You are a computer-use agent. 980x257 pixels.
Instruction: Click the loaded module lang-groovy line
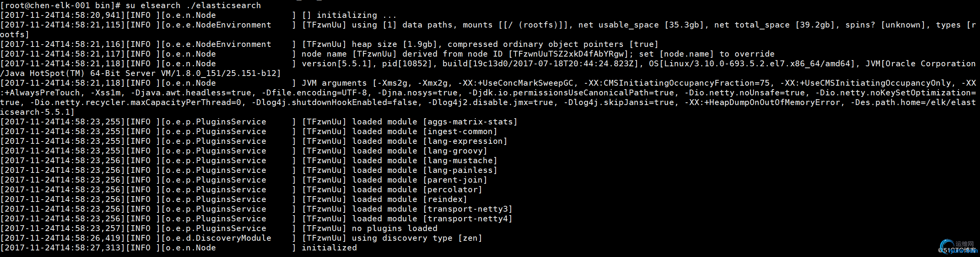(244, 151)
